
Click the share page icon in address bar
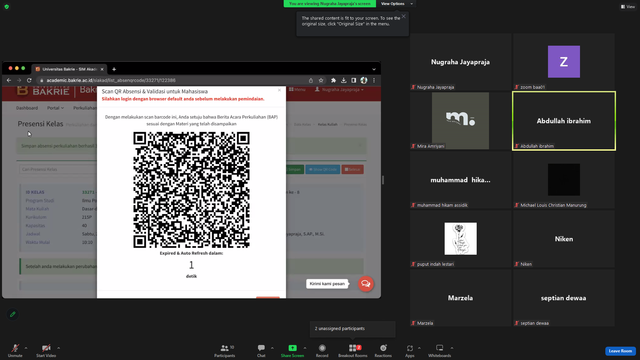[311, 80]
